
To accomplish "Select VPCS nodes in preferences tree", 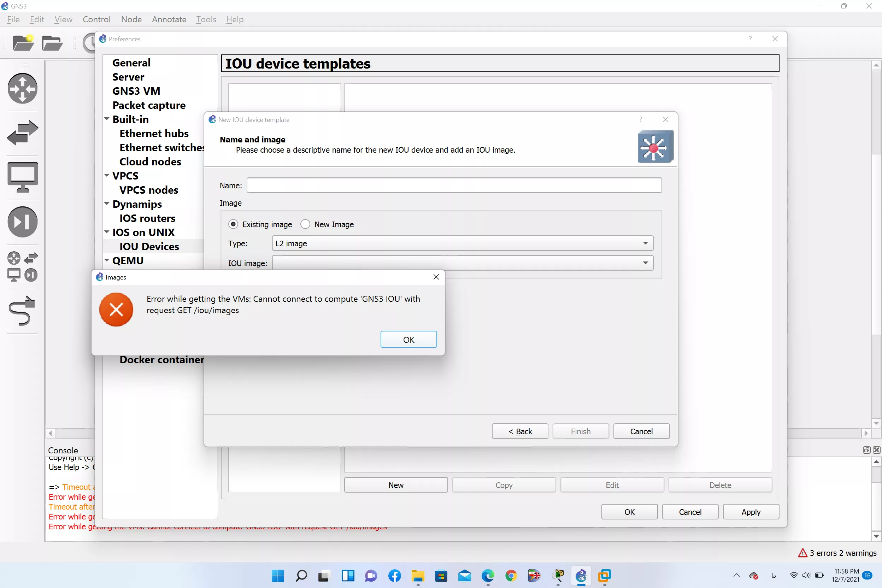I will [x=149, y=190].
